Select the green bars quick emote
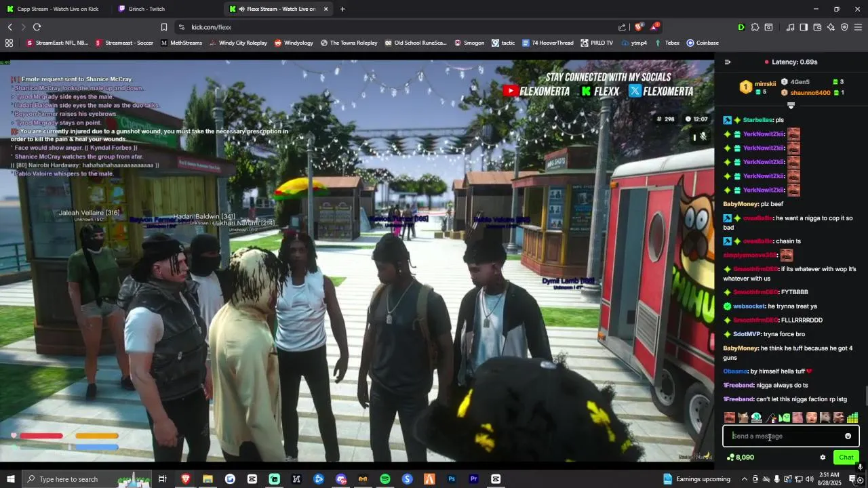 [x=852, y=418]
